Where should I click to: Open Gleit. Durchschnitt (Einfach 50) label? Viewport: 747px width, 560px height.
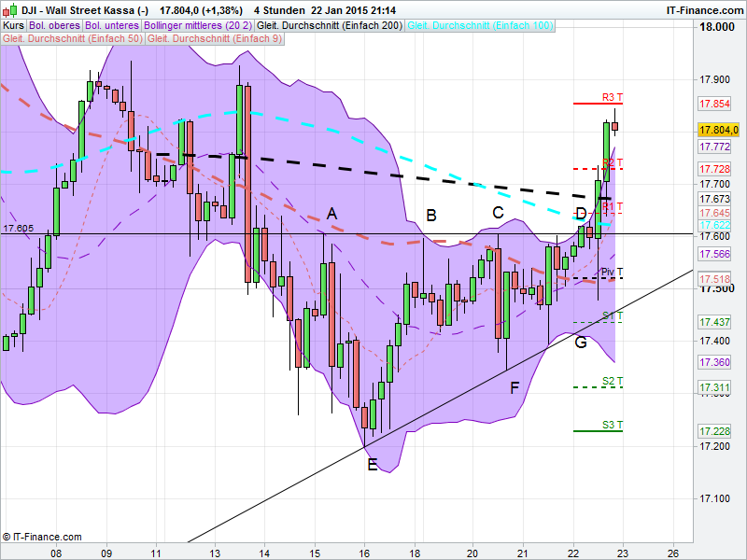(x=73, y=38)
